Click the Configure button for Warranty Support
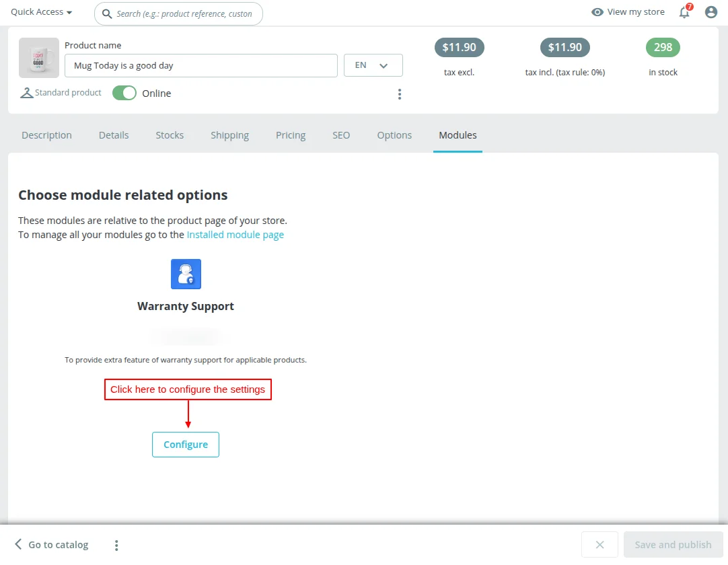Image resolution: width=728 pixels, height=565 pixels. tap(186, 444)
